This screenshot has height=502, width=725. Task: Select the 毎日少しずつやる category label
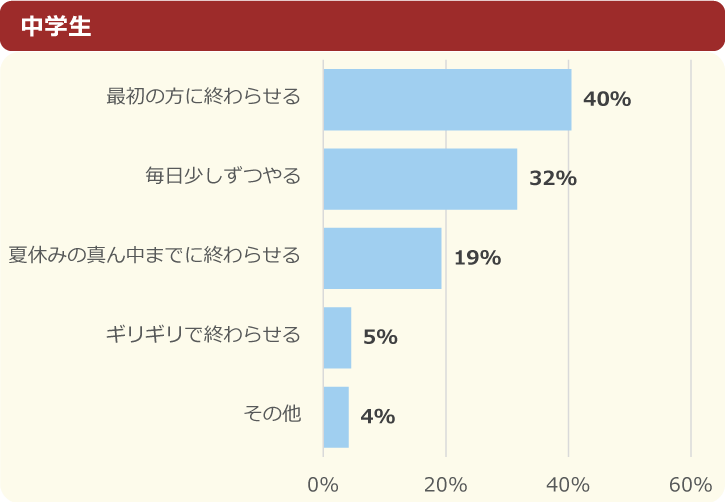click(223, 177)
